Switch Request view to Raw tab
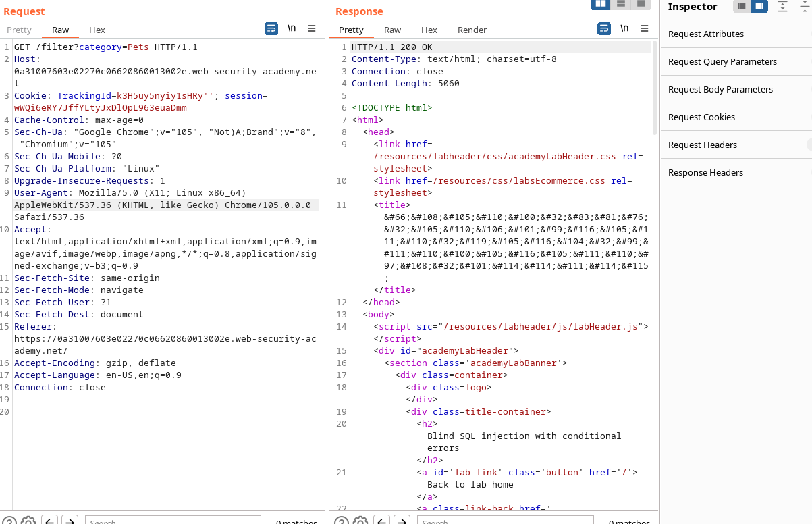The height and width of the screenshot is (524, 812). pos(61,30)
